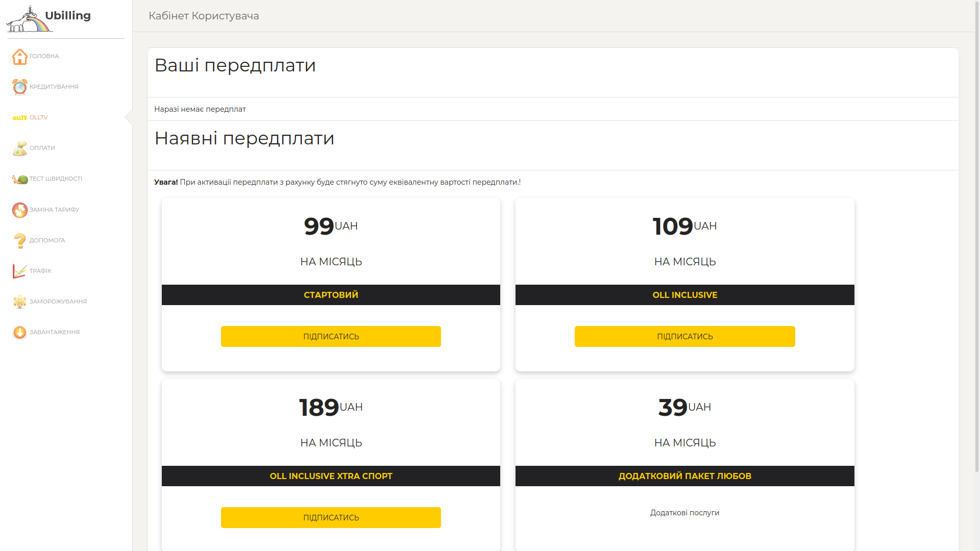The height and width of the screenshot is (551, 980).
Task: Open payments via money bag icon
Action: click(19, 148)
